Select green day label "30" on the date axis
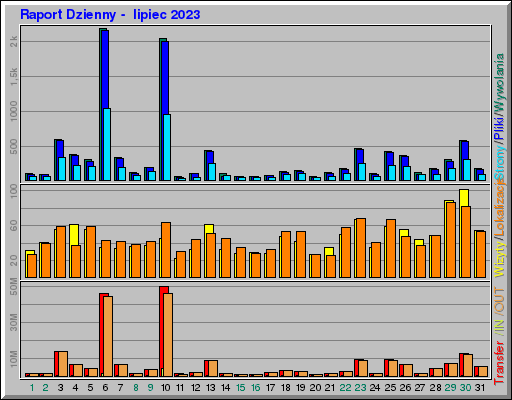512x400 pixels. 465,388
